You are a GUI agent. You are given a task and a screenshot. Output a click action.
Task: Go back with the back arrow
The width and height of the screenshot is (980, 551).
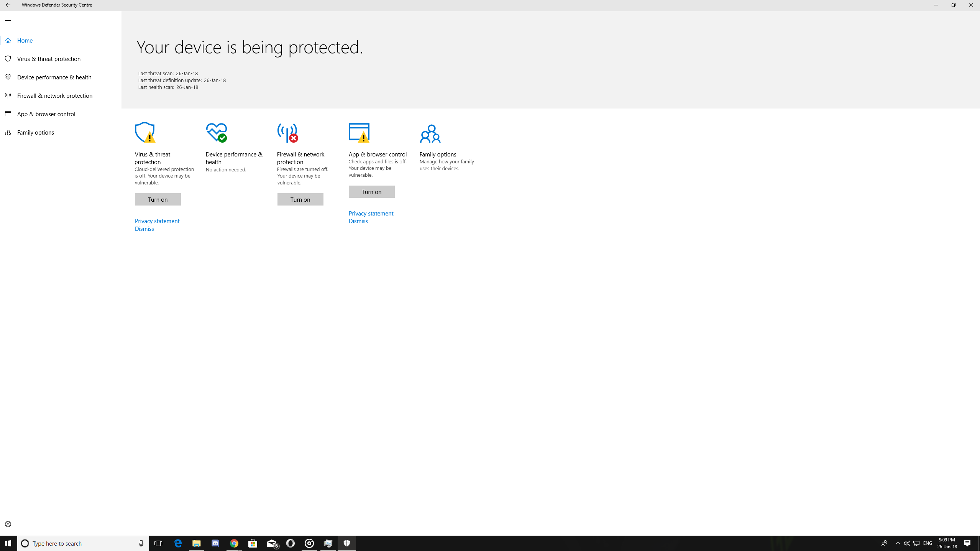[8, 5]
